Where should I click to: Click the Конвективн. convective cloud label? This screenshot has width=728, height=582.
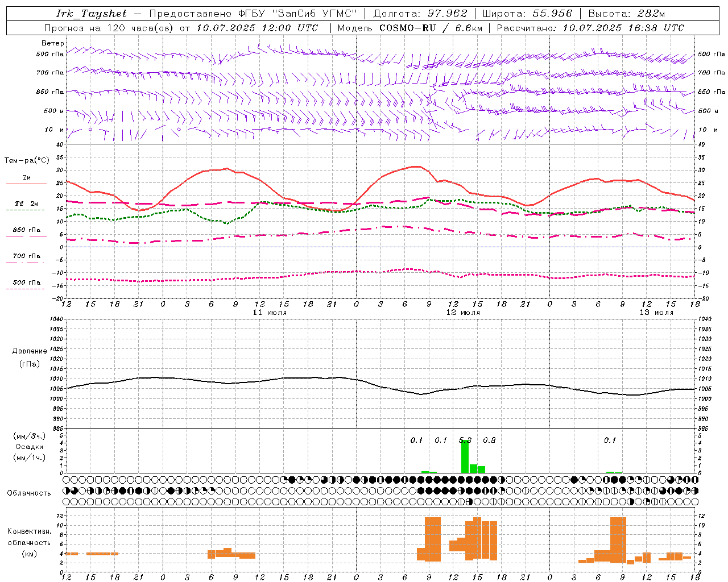[29, 531]
